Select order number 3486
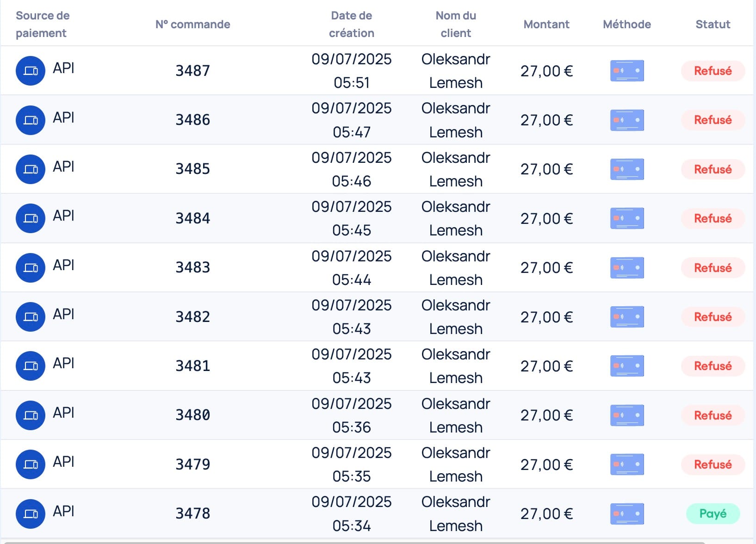The height and width of the screenshot is (544, 756). (192, 120)
